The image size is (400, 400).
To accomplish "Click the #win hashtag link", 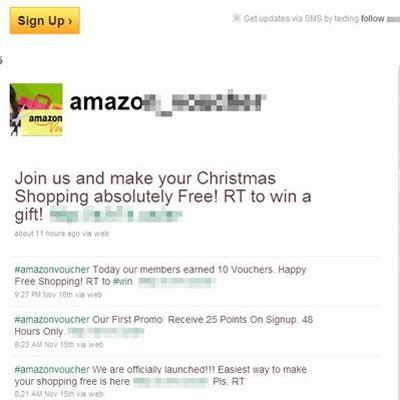I will (123, 282).
